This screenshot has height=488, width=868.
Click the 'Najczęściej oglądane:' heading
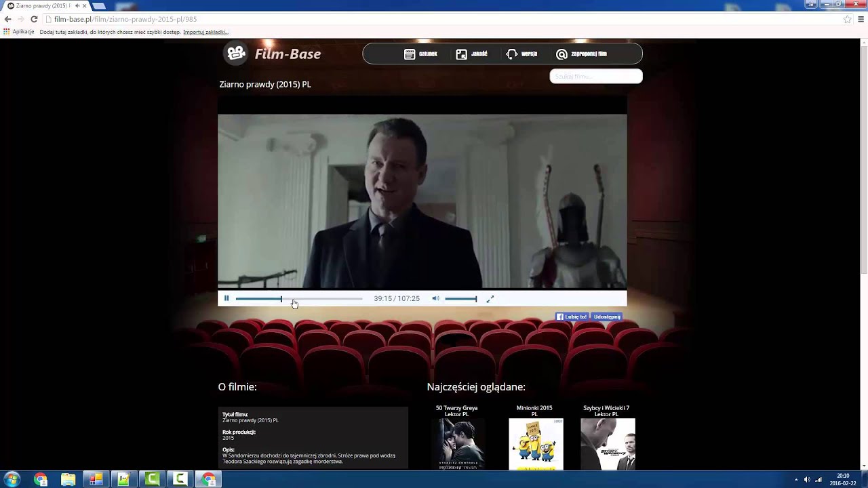476,387
